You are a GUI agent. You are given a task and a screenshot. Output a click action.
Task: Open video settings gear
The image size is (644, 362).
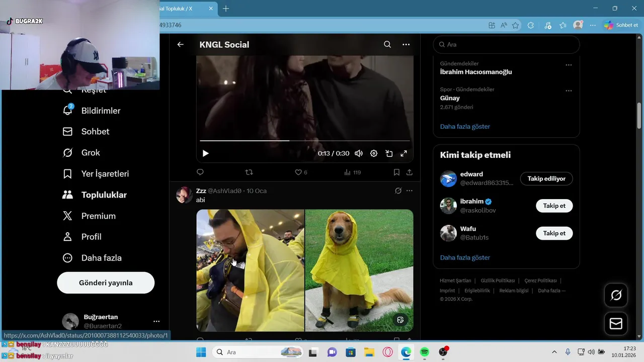tap(374, 153)
